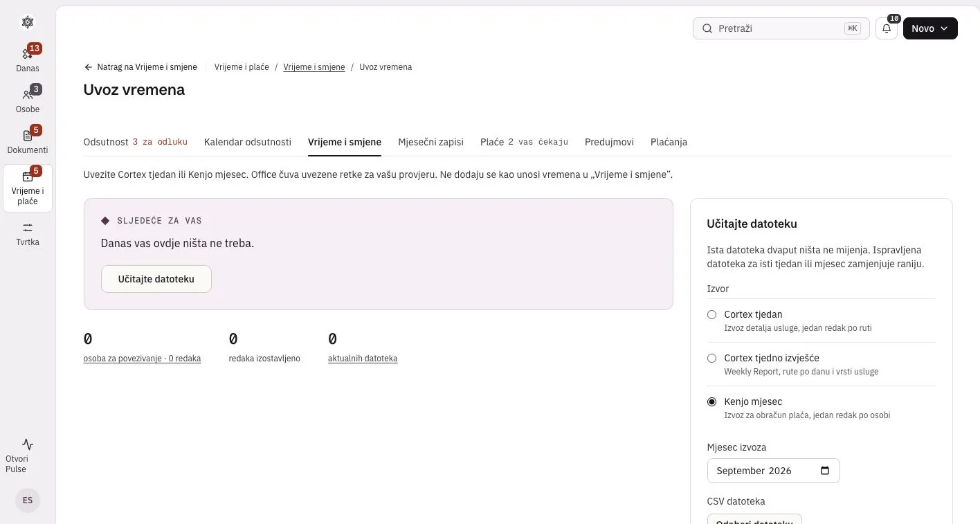Screen dimensions: 980x524
Task: Click SLJEDEĆE ZA VAS label
Action: click(x=159, y=221)
